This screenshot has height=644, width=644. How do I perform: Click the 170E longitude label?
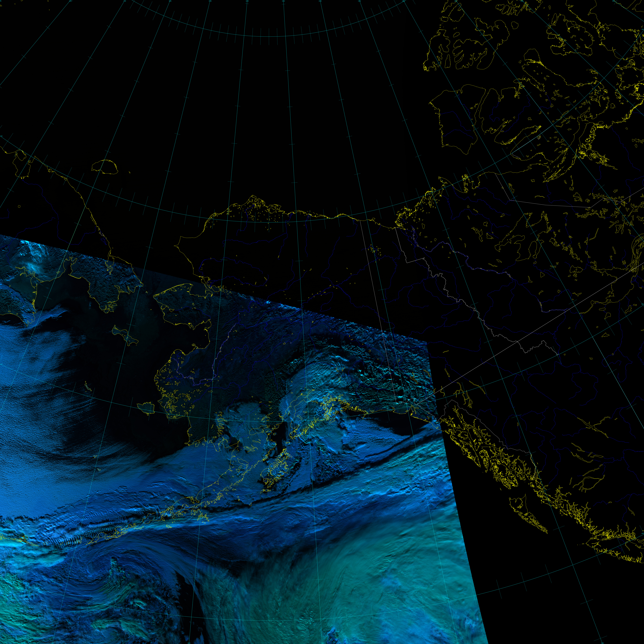click(125, 1)
